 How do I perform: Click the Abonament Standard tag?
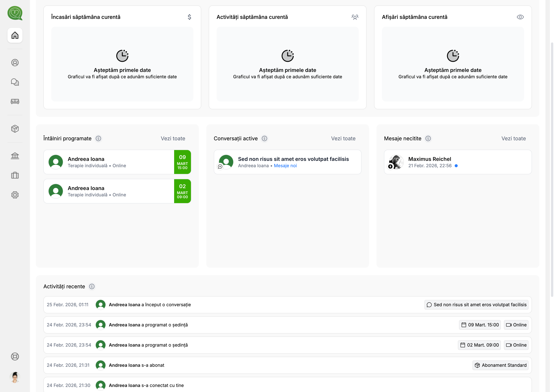click(500, 365)
